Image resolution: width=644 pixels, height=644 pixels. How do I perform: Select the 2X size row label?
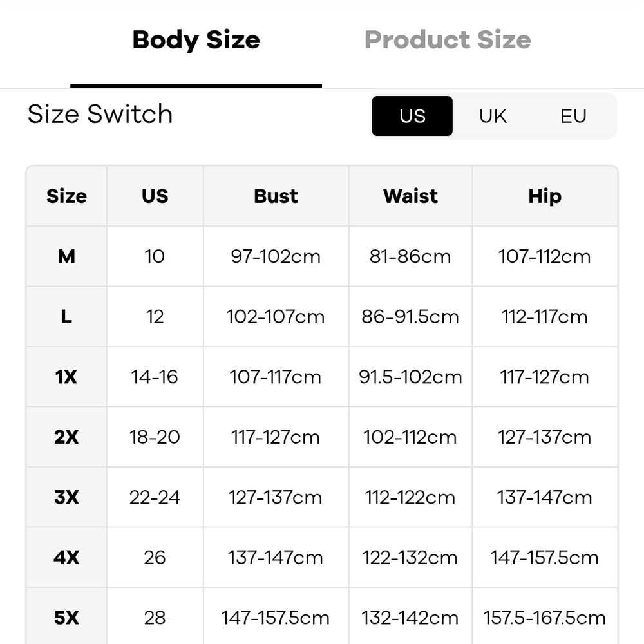coord(66,437)
